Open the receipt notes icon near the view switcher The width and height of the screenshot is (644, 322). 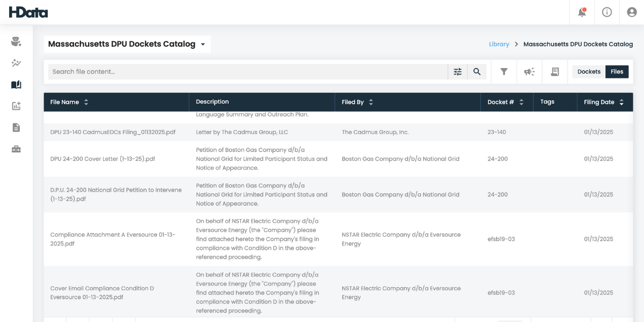(x=555, y=71)
